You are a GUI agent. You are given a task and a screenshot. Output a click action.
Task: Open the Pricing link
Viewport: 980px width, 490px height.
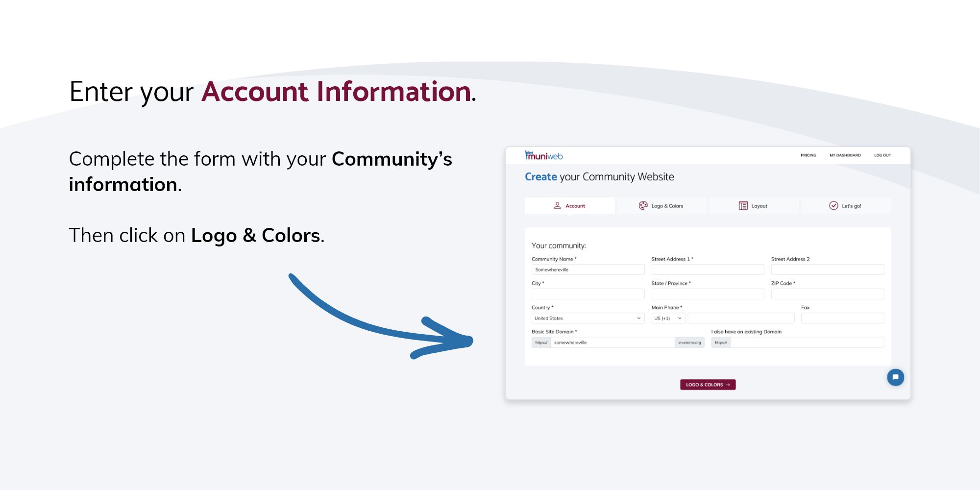point(808,155)
